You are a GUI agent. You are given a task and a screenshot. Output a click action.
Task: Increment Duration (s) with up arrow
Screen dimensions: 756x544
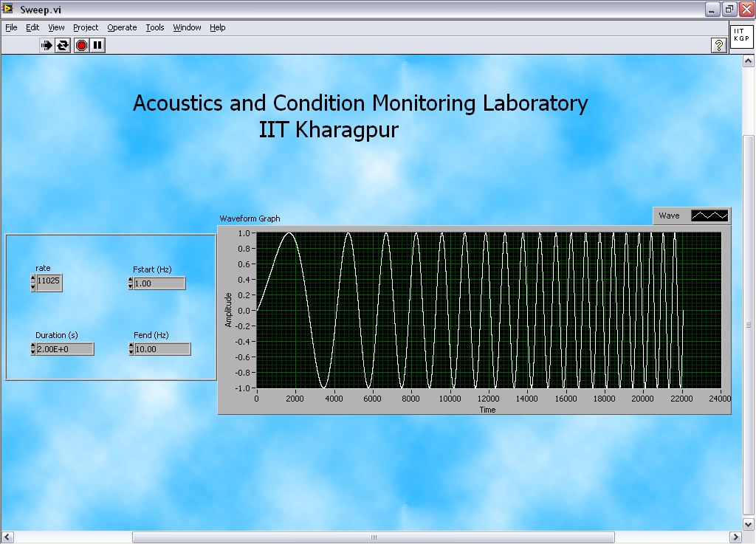33,345
